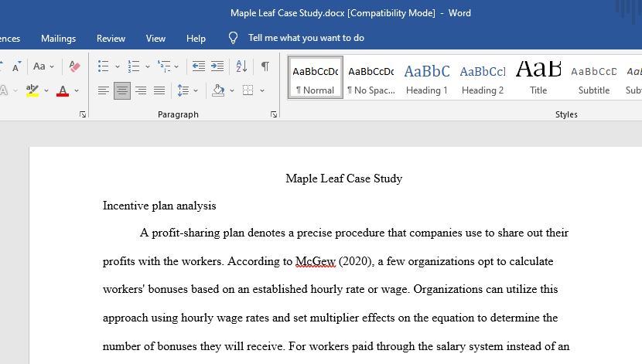Viewport: 642px width, 364px height.
Task: Click the Increase Indent icon
Action: click(x=217, y=66)
